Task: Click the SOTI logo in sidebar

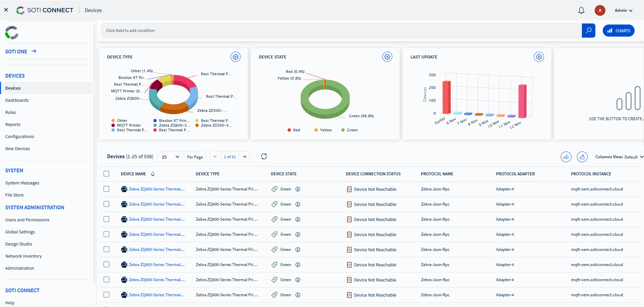Action: (12, 33)
